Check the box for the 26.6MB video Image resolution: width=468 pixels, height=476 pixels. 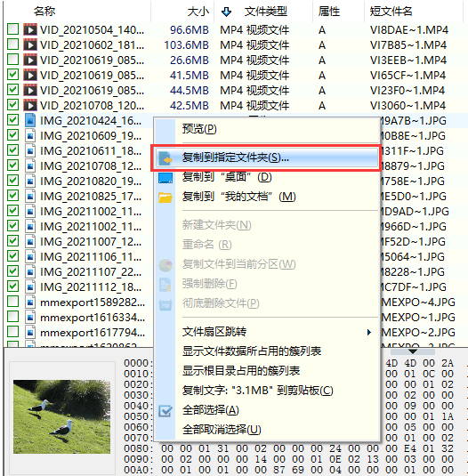click(13, 60)
